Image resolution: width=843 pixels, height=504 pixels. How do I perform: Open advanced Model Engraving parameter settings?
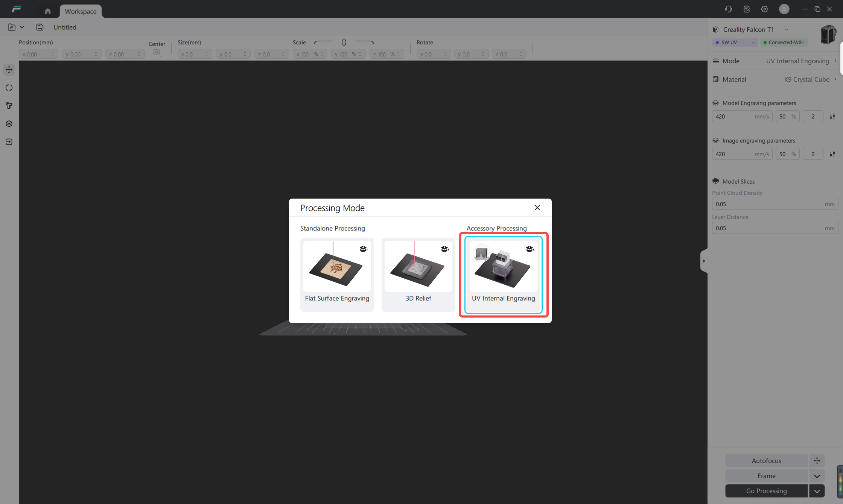pos(832,117)
